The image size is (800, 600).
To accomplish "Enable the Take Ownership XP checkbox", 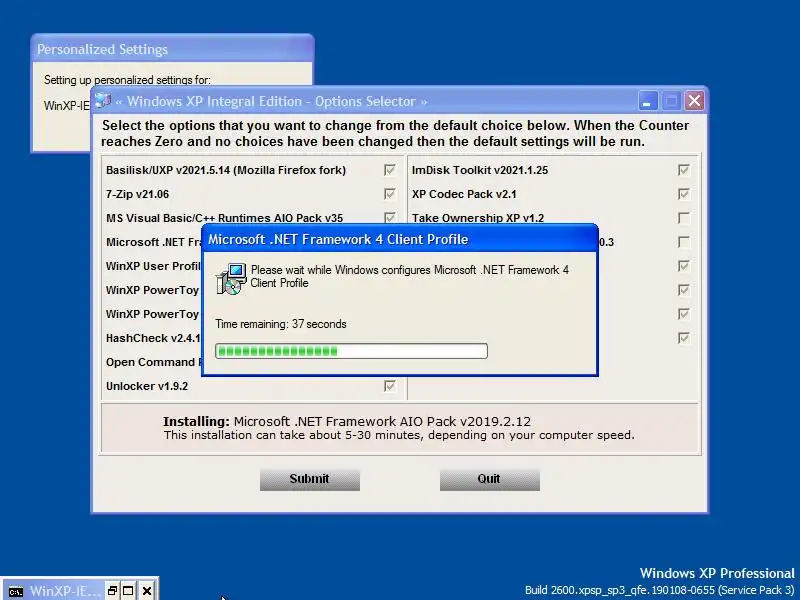I will click(x=684, y=218).
